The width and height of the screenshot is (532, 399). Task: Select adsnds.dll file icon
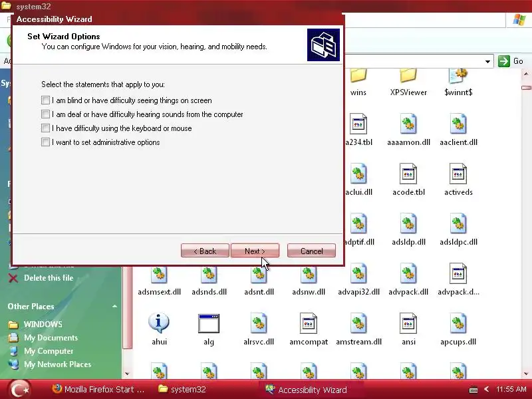(x=209, y=274)
